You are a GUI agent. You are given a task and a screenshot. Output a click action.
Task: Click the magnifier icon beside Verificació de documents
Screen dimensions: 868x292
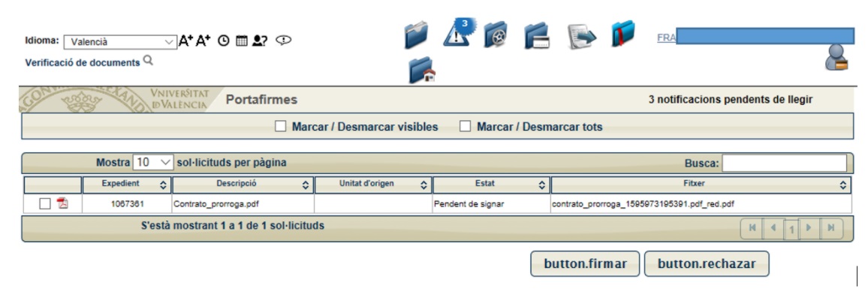[148, 60]
